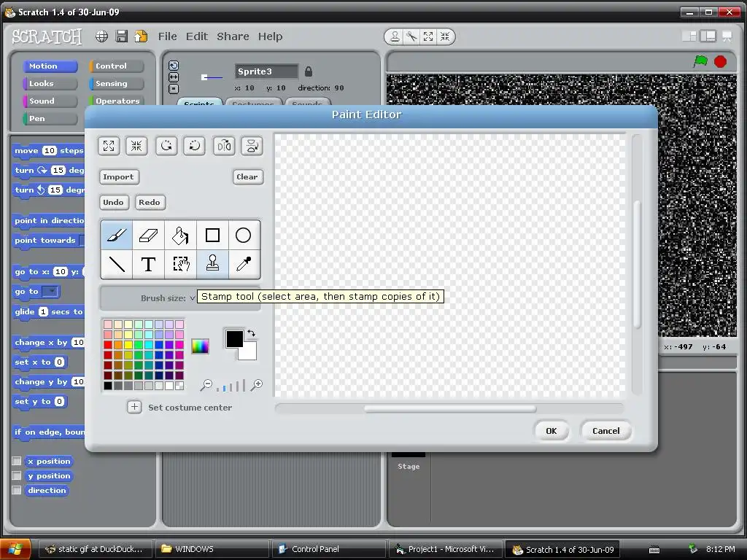Viewport: 747px width, 560px height.
Task: Open WINDOWS folder from the taskbar
Action: (212, 549)
